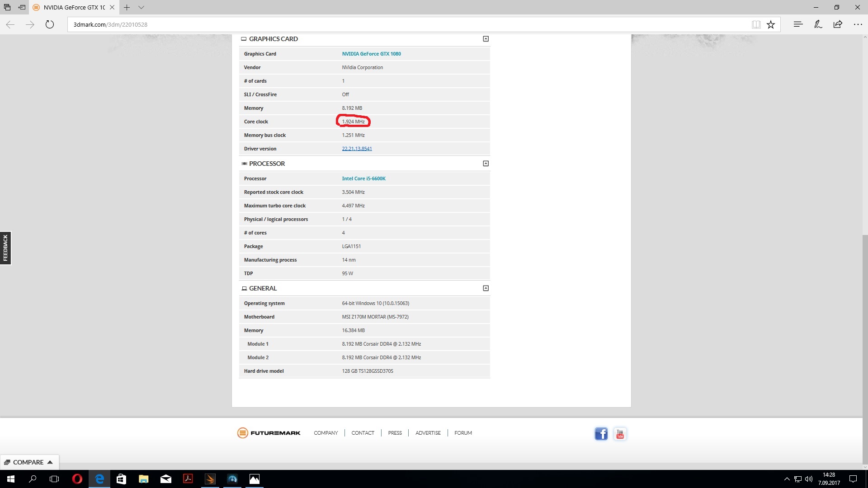Select the package value LGA1151
The image size is (868, 488).
pyautogui.click(x=351, y=246)
